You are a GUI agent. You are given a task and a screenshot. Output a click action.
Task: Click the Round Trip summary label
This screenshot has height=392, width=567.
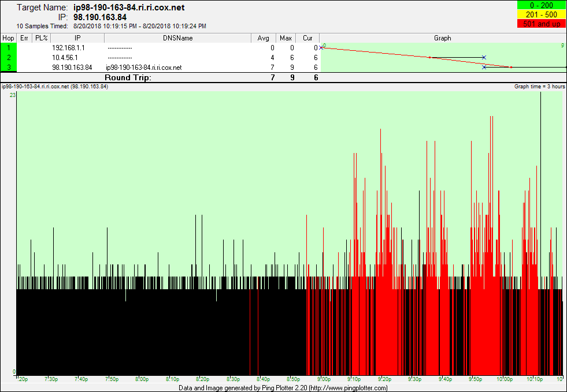tap(128, 77)
